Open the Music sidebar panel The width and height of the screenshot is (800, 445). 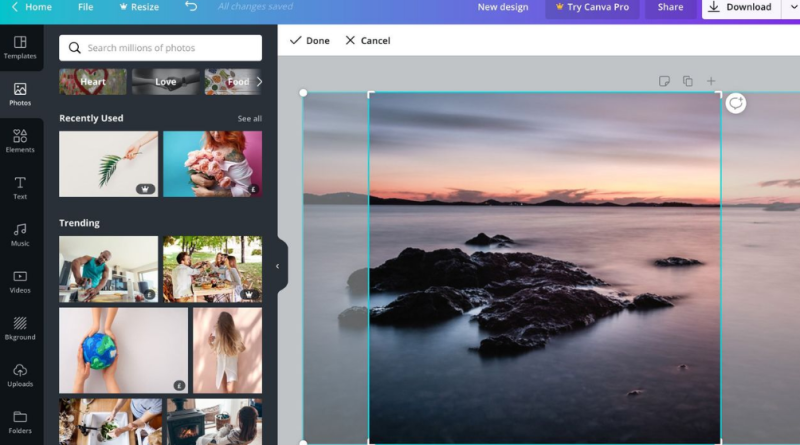(20, 235)
